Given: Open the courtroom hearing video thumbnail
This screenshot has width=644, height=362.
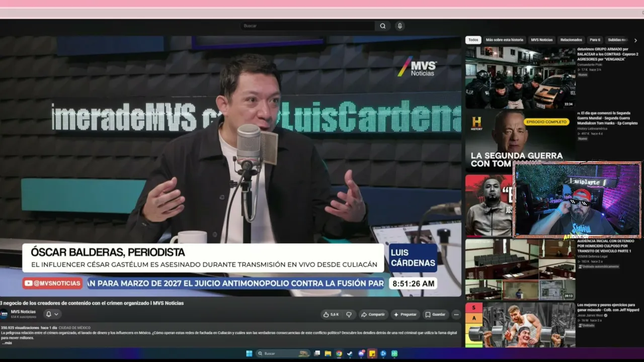Looking at the screenshot, I should (x=520, y=269).
